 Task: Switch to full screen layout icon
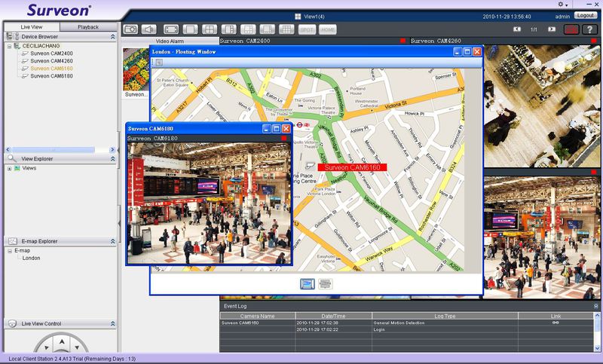tap(171, 29)
